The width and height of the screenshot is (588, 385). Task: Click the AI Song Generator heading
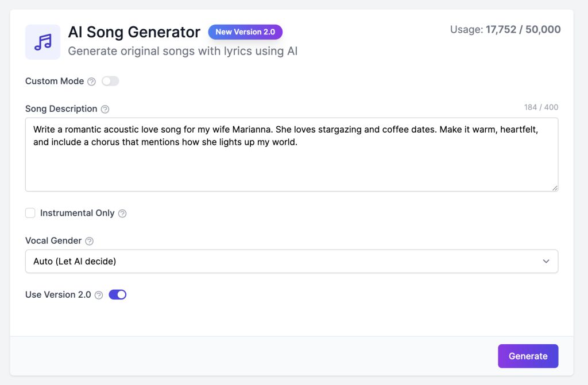pyautogui.click(x=134, y=32)
